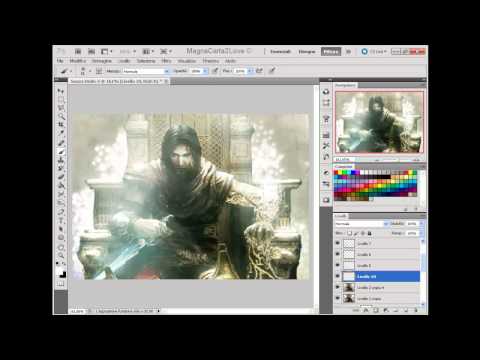Open the Immagine menu
The width and height of the screenshot is (480, 360).
102,61
